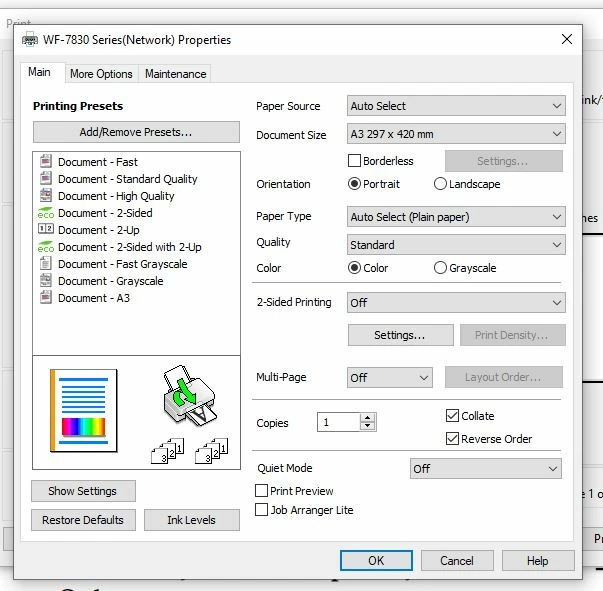
Task: Click eco icon beside Document - 2-Sided with 2-Up
Action: [x=46, y=246]
